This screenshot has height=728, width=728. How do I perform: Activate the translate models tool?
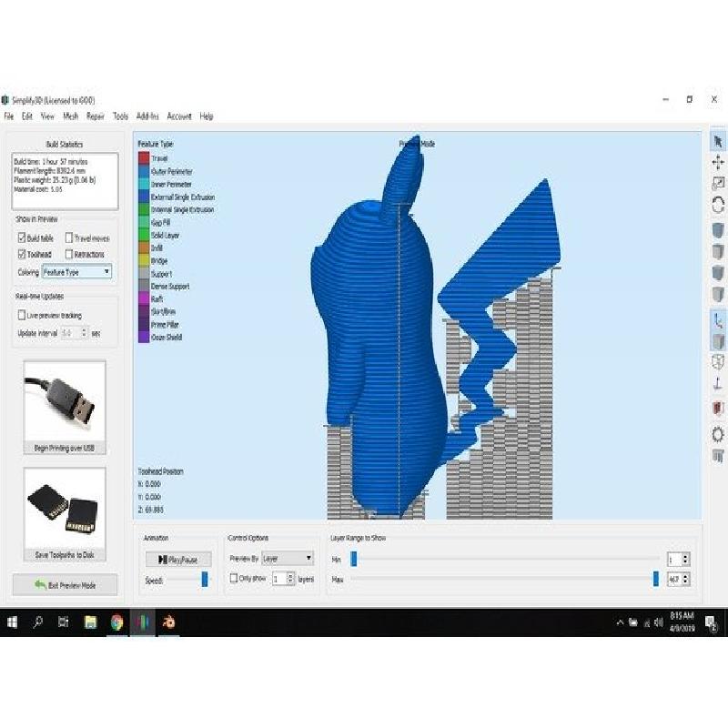pyautogui.click(x=718, y=162)
